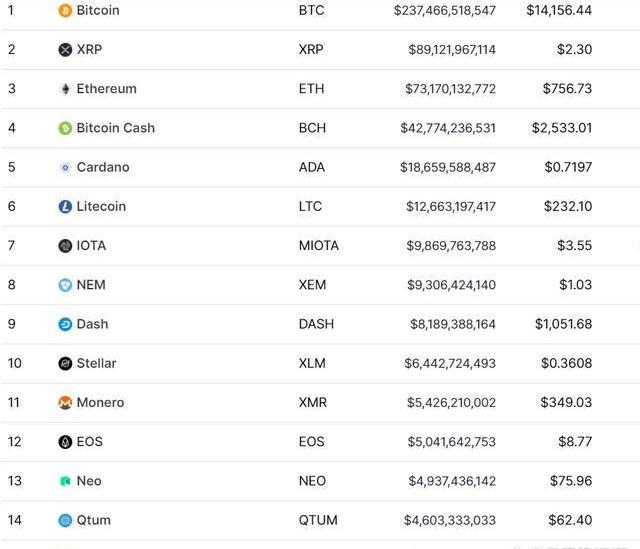The image size is (640, 549).
Task: Open the EOS coin name link
Action: 90,442
